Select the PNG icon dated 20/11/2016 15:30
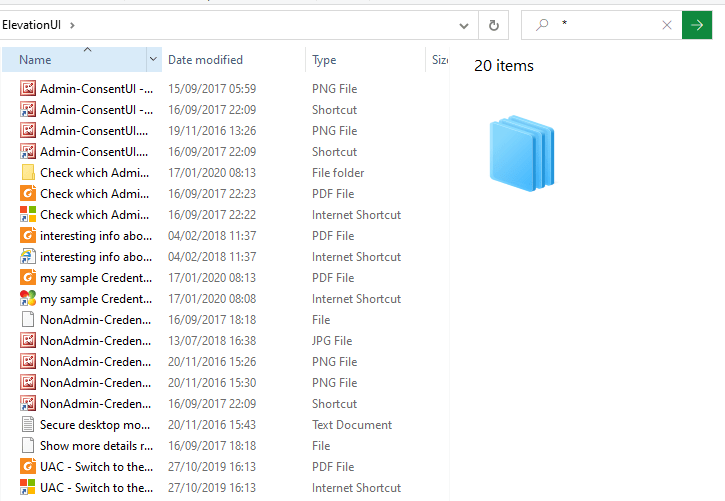This screenshot has height=501, width=725. click(x=28, y=383)
